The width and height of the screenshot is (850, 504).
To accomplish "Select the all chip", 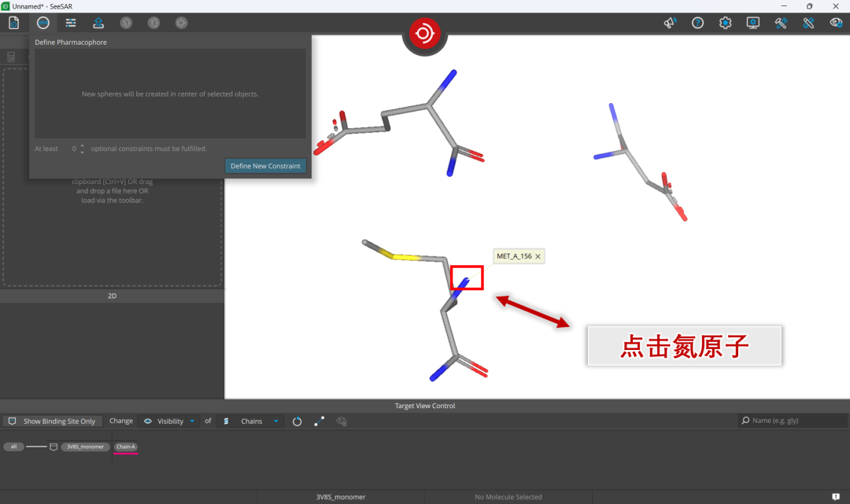I will pyautogui.click(x=13, y=447).
